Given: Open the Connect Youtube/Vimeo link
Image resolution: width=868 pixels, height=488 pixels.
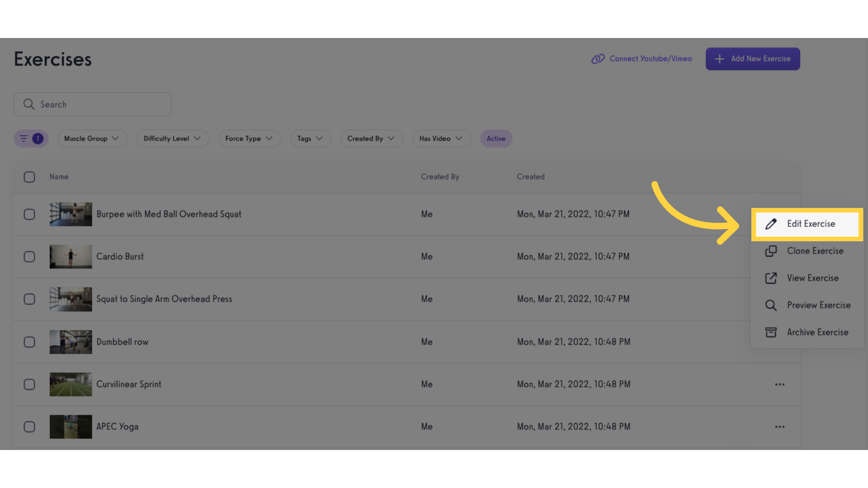Looking at the screenshot, I should tap(642, 59).
